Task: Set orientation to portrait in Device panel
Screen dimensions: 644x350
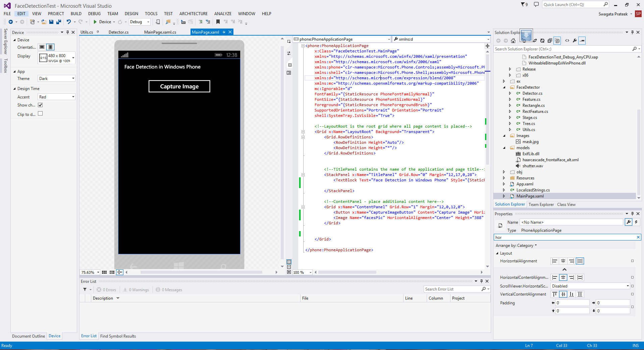Action: (50, 47)
